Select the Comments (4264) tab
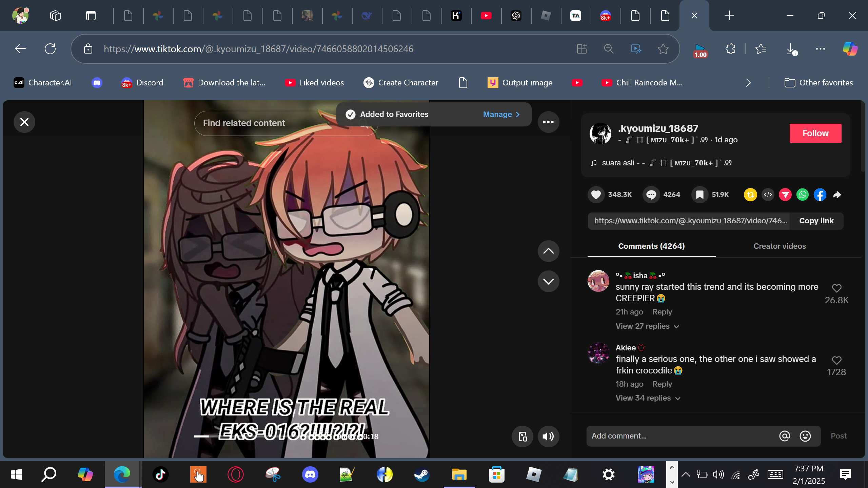The image size is (868, 488). [x=651, y=246]
